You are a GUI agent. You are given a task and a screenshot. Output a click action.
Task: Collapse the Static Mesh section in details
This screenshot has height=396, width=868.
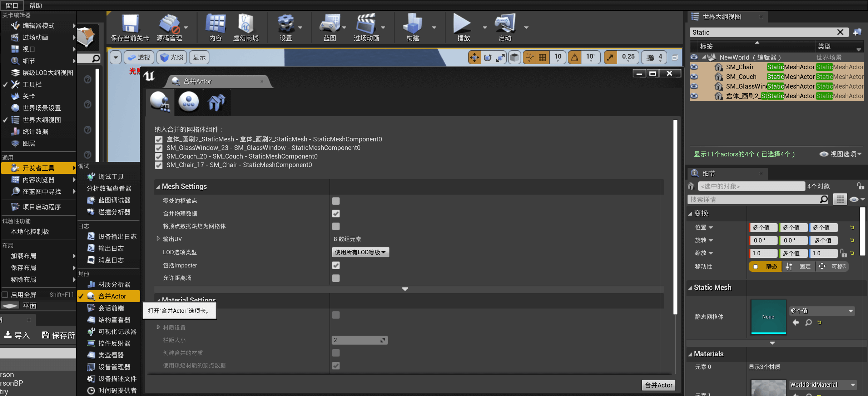coord(690,288)
